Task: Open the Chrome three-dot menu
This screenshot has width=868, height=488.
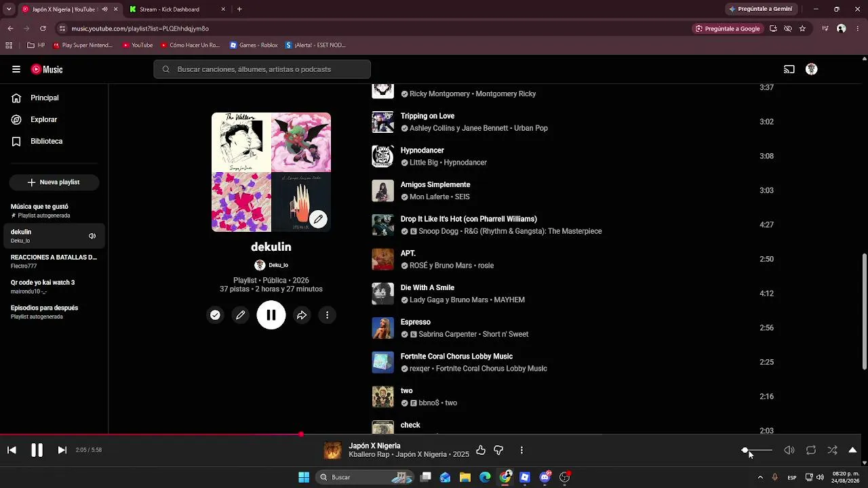Action: click(857, 28)
